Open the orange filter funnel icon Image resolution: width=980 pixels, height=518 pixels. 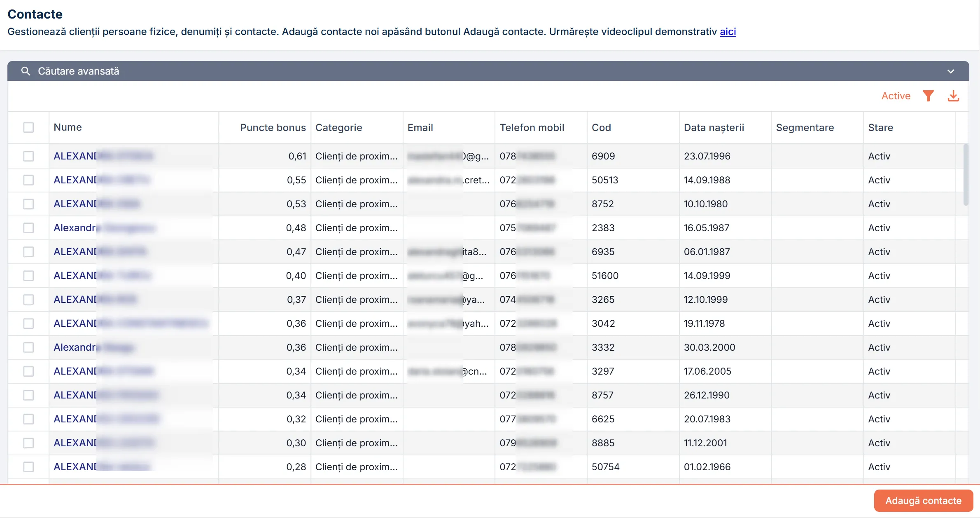928,96
